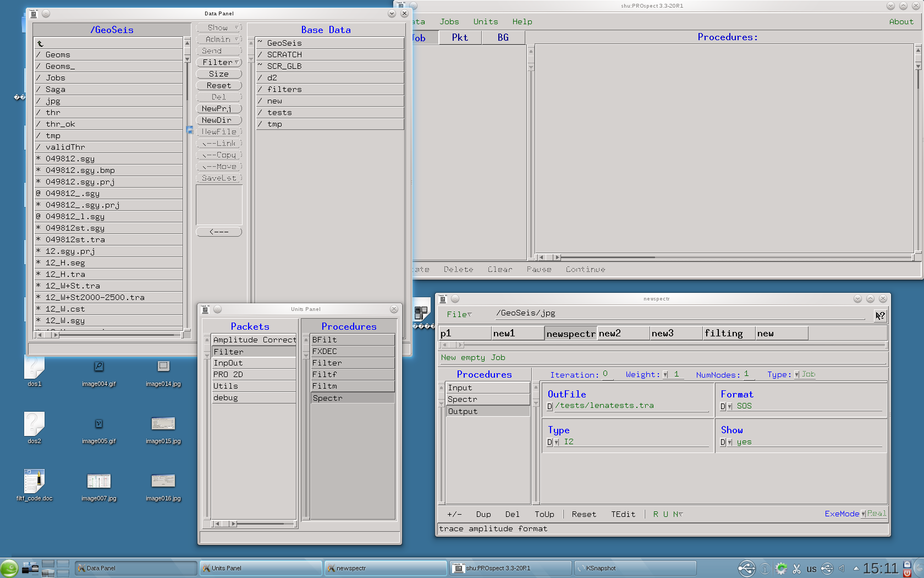Open the Units menu in PROspect
This screenshot has height=578, width=924.
485,21
